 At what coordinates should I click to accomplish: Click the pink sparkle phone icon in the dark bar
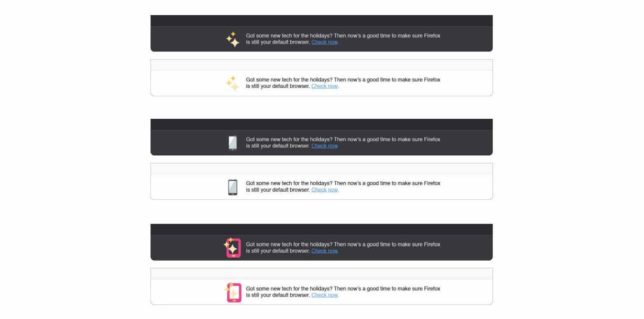233,248
